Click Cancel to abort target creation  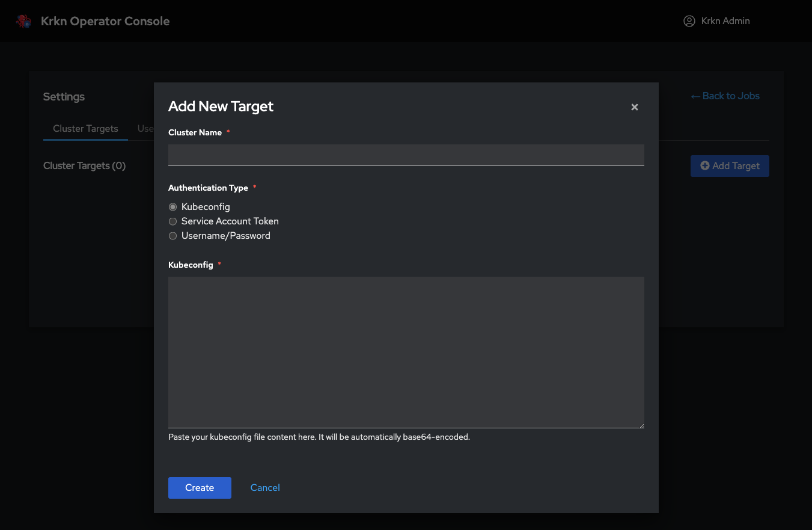[x=265, y=487]
